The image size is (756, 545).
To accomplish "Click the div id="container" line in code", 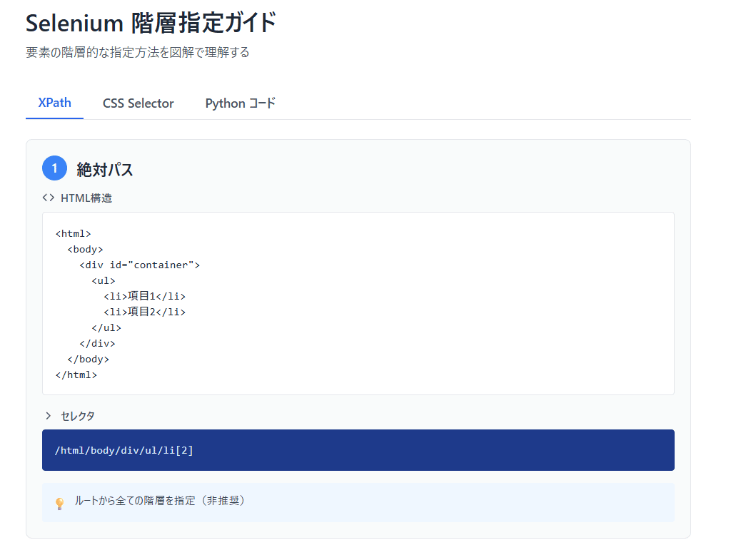I will pyautogui.click(x=139, y=265).
